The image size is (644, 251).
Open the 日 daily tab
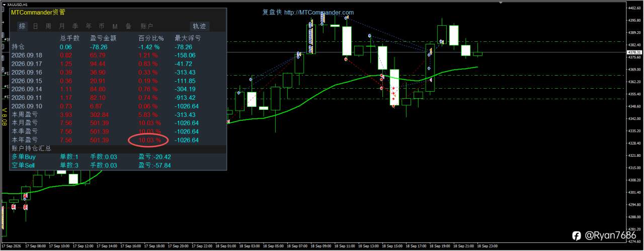(x=35, y=26)
